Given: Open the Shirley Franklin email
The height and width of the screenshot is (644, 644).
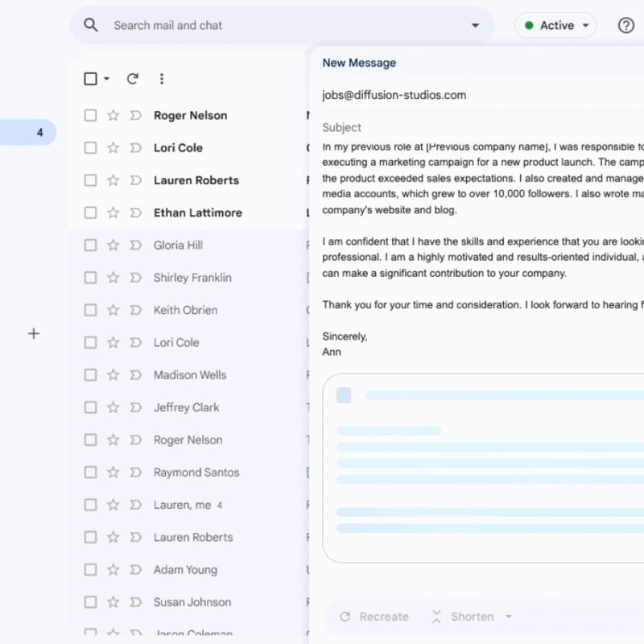Looking at the screenshot, I should 192,278.
